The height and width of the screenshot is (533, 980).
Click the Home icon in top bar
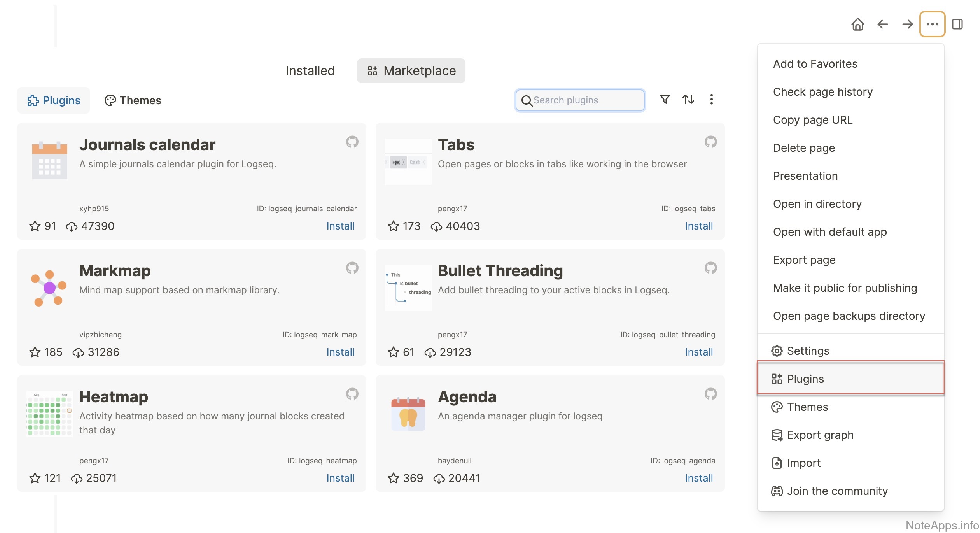pos(857,24)
